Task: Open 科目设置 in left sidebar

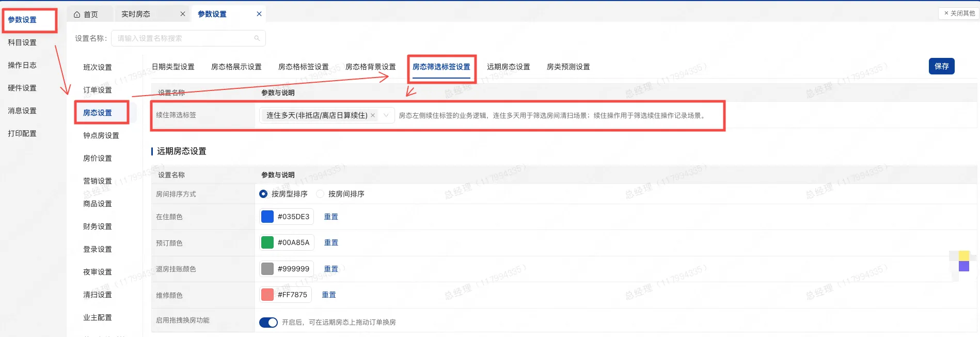Action: [22, 42]
